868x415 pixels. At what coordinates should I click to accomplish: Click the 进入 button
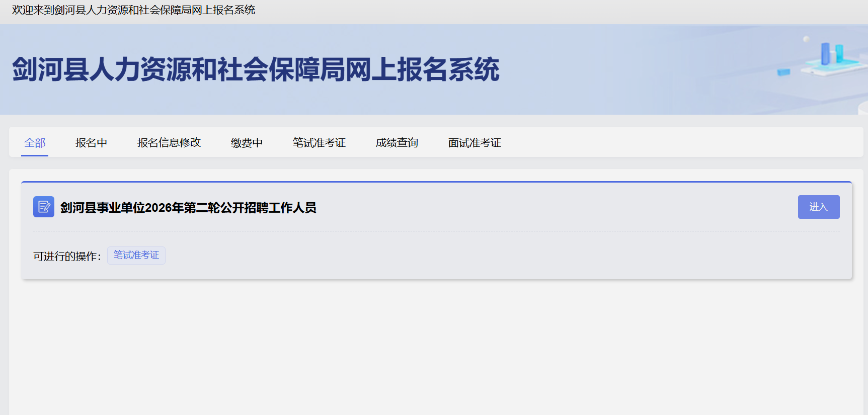[819, 207]
